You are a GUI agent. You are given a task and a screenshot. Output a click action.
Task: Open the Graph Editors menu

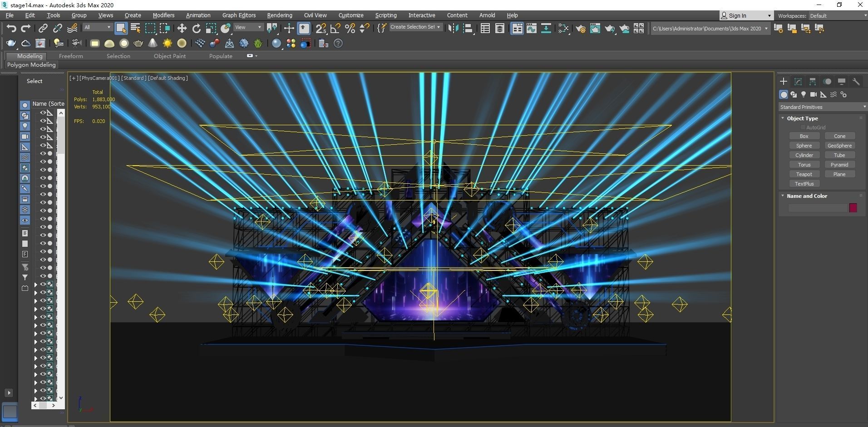click(x=239, y=15)
